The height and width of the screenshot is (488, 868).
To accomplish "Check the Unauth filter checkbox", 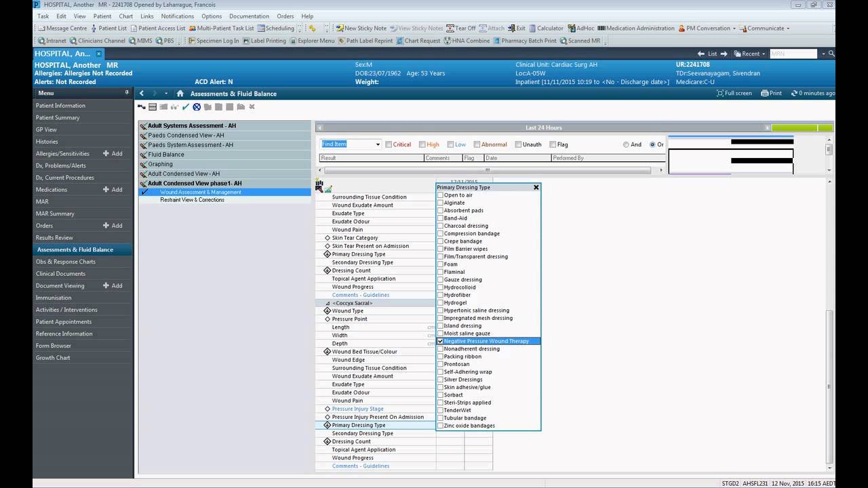I will (x=519, y=144).
